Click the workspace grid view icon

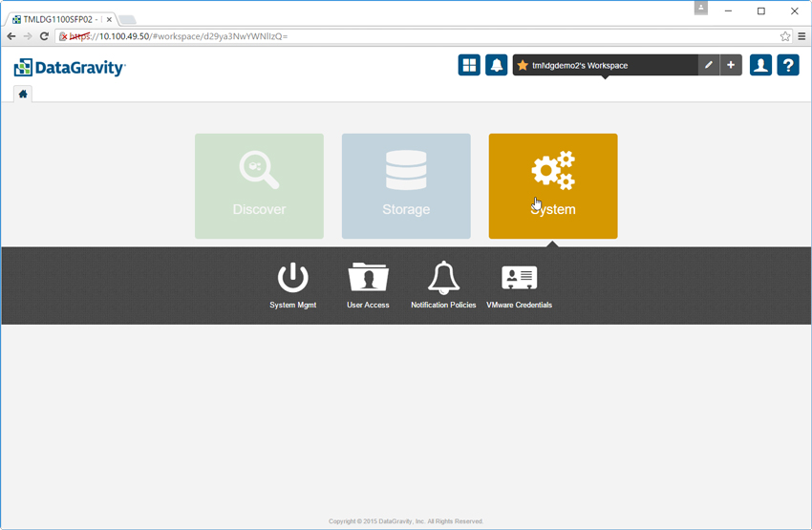coord(469,65)
